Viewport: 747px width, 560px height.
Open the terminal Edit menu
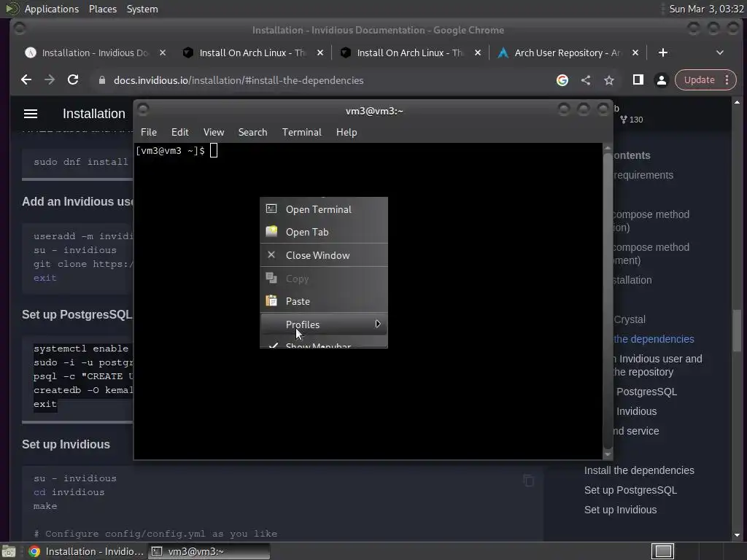[x=179, y=133]
